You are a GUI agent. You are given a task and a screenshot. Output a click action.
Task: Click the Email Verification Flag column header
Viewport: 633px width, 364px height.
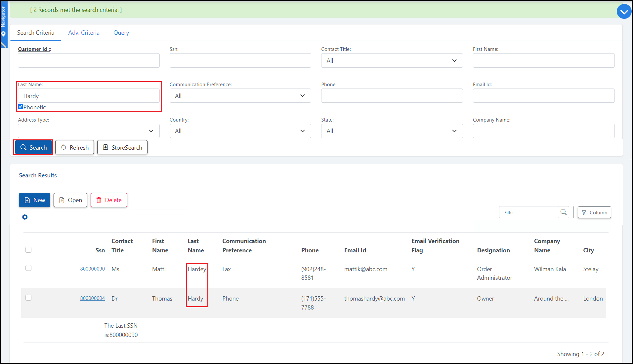pos(436,246)
